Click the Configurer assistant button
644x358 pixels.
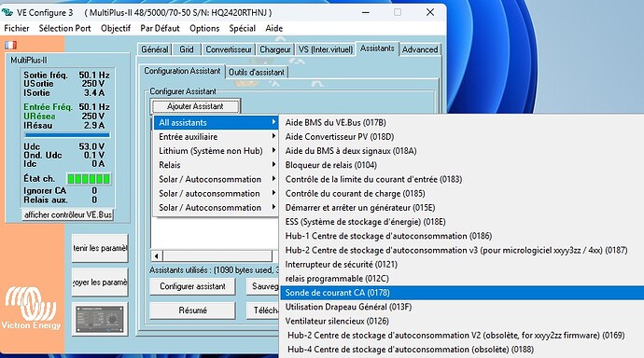click(192, 286)
